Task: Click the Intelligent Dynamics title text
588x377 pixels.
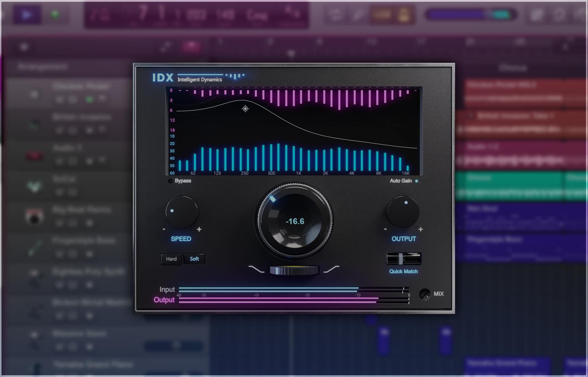Action: 200,80
